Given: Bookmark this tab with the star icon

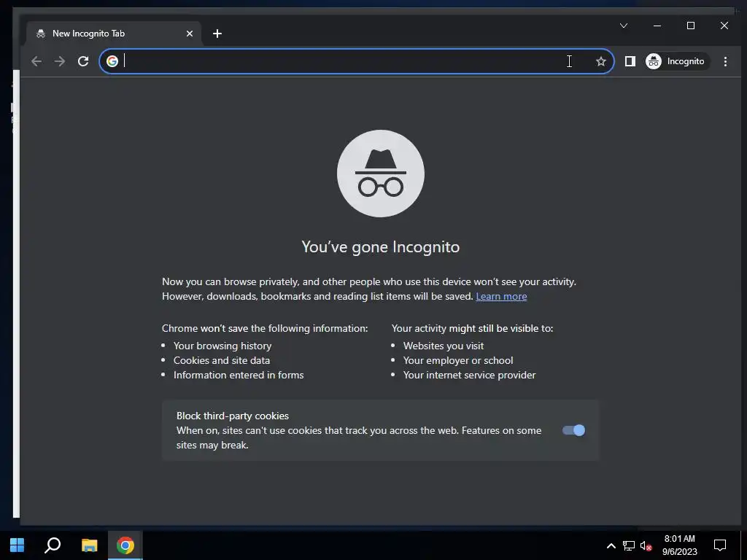Looking at the screenshot, I should [x=601, y=61].
